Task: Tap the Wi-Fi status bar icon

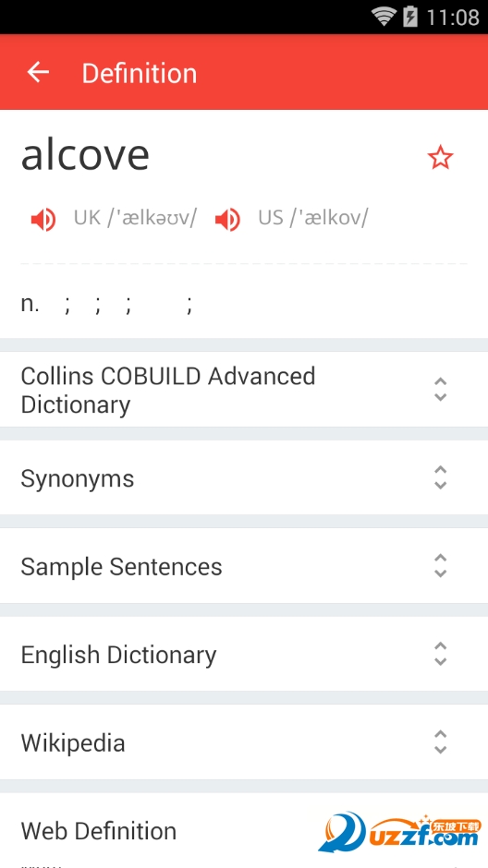Action: click(x=384, y=17)
